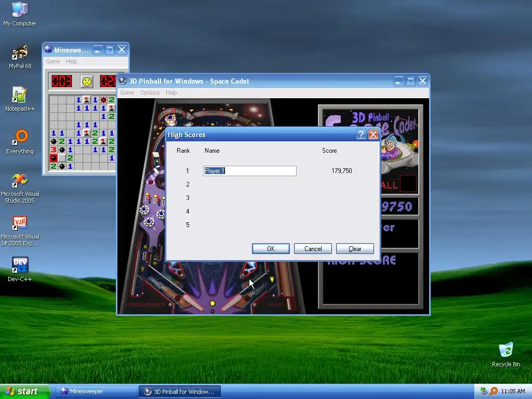Click the search magnifier tray icon
Viewport: 532px width, 399px height.
coord(494,391)
